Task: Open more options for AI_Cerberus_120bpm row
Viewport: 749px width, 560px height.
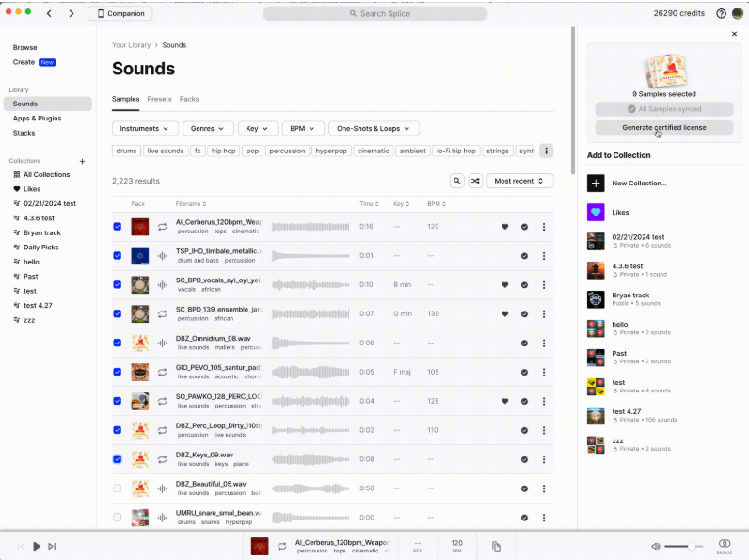Action: click(544, 227)
